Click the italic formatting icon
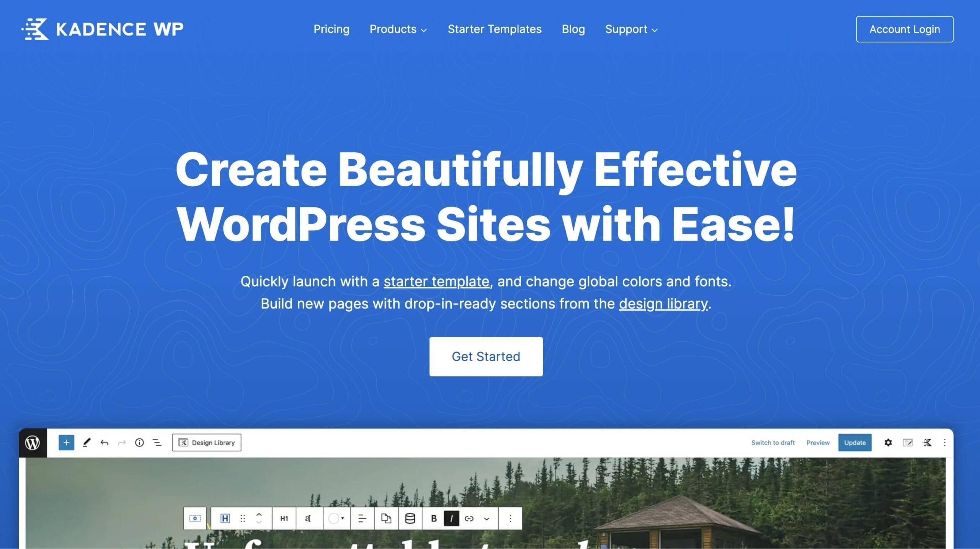 452,517
